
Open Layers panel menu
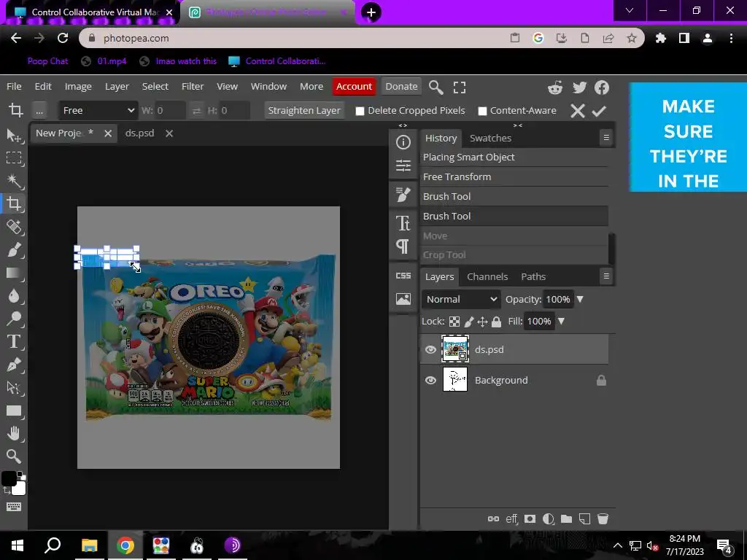tap(606, 276)
